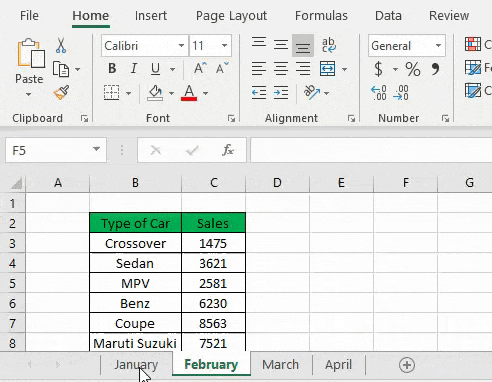Open Alignment settings dialog launcher

point(351,118)
